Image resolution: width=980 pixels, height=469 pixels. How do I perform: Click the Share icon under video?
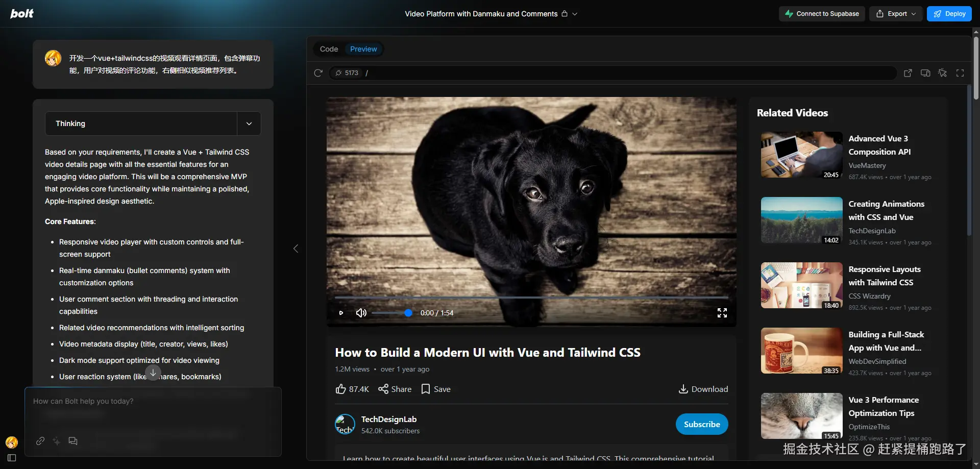[x=383, y=389]
